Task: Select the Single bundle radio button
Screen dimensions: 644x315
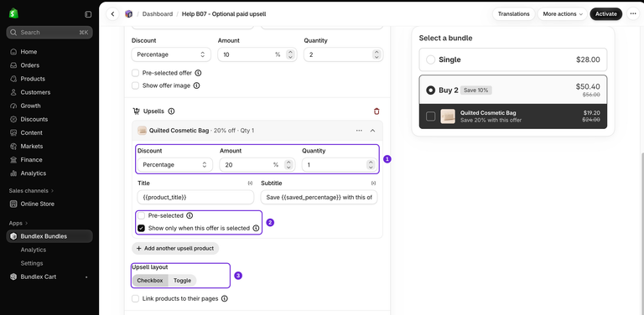Action: [430, 59]
